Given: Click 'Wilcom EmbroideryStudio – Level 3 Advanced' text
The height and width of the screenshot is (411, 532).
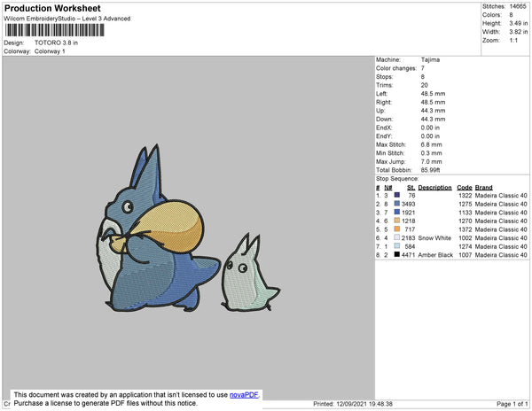Looking at the screenshot, I should click(x=67, y=19).
